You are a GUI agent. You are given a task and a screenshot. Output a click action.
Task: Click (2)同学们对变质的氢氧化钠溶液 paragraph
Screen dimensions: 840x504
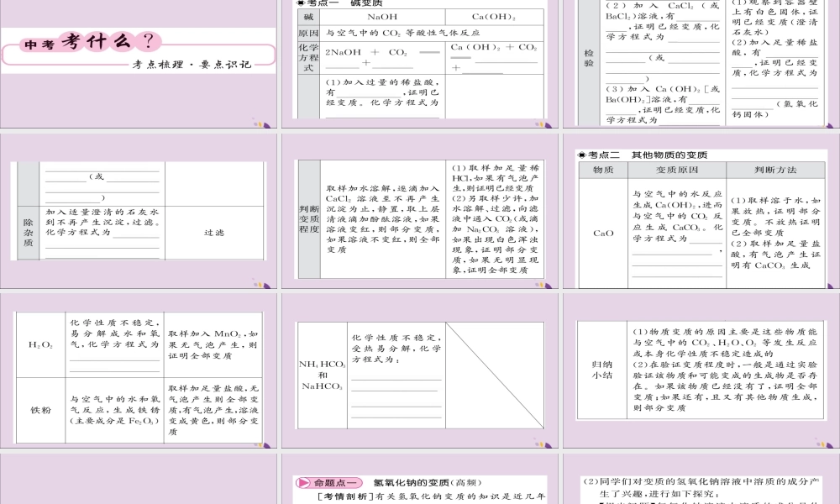(701, 487)
